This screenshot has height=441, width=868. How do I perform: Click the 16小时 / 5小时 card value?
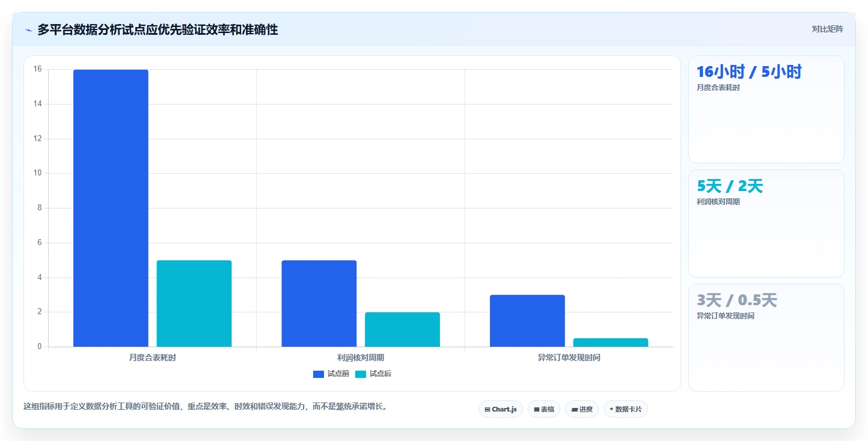tap(749, 71)
